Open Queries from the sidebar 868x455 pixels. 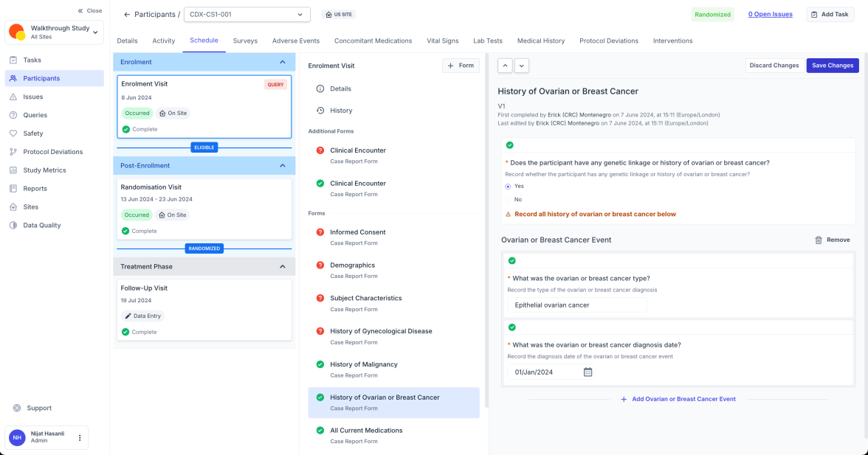click(34, 114)
